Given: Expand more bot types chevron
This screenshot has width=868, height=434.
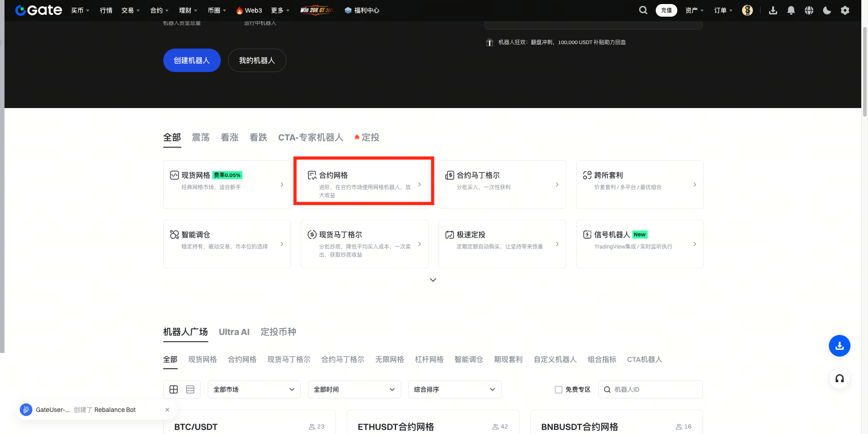Looking at the screenshot, I should pos(433,280).
